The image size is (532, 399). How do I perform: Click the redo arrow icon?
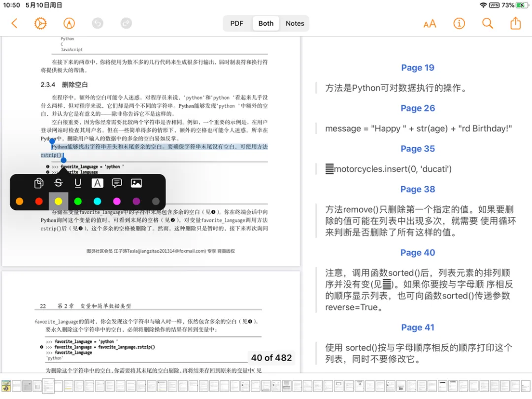click(126, 24)
